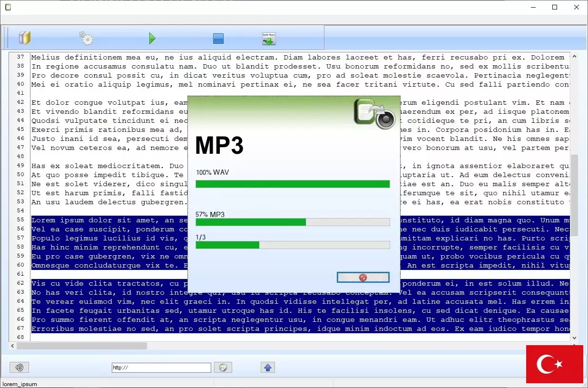Click the 57% MP3 progress bar
588x388 pixels.
(x=293, y=222)
